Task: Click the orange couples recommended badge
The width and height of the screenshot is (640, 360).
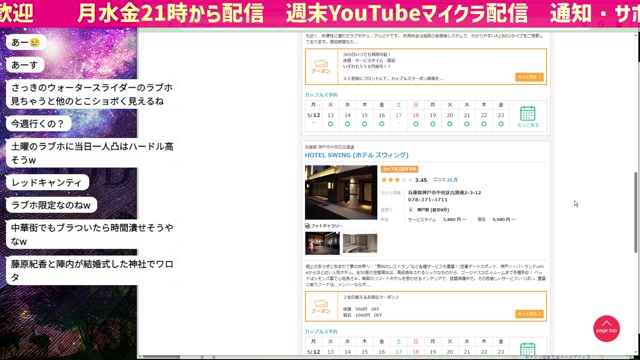Action: 399,169
